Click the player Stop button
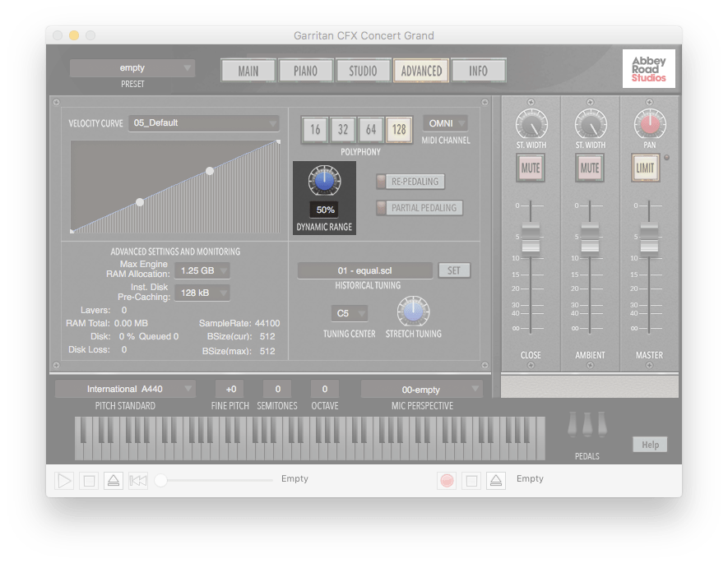This screenshot has width=728, height=563. tap(89, 481)
